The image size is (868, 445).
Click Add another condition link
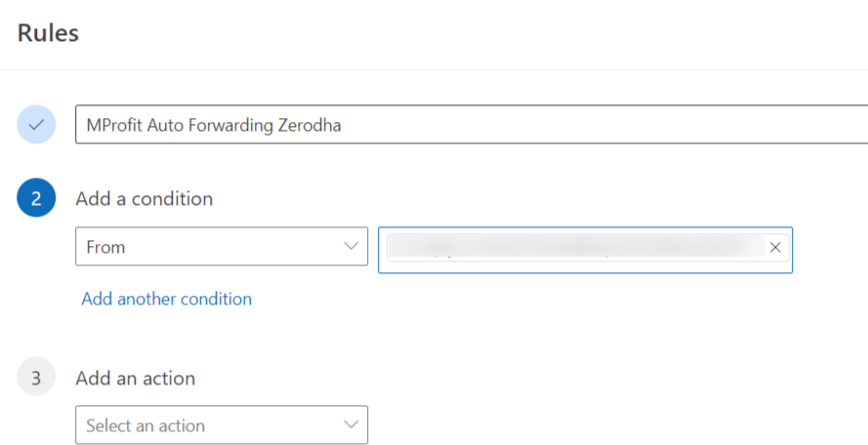(167, 299)
